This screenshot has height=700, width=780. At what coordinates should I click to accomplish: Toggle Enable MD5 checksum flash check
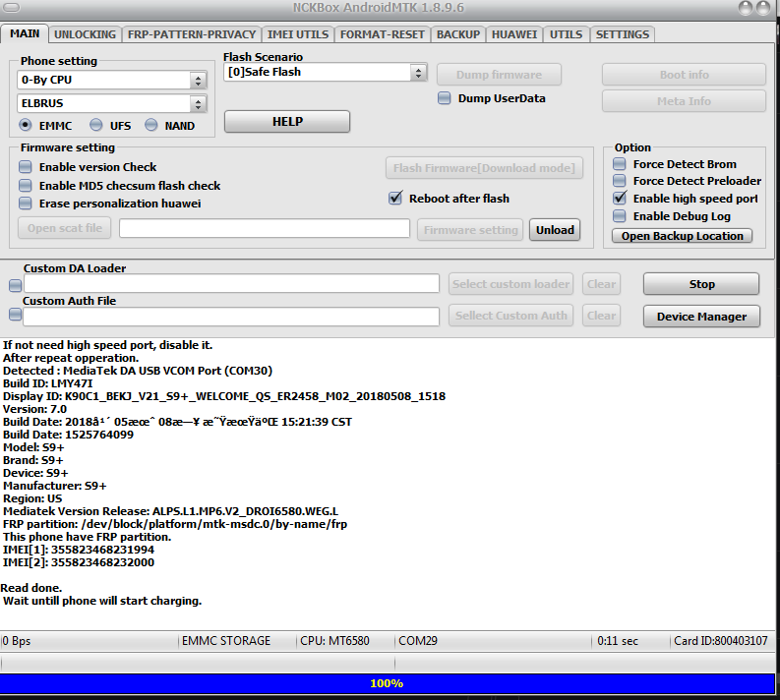point(25,186)
